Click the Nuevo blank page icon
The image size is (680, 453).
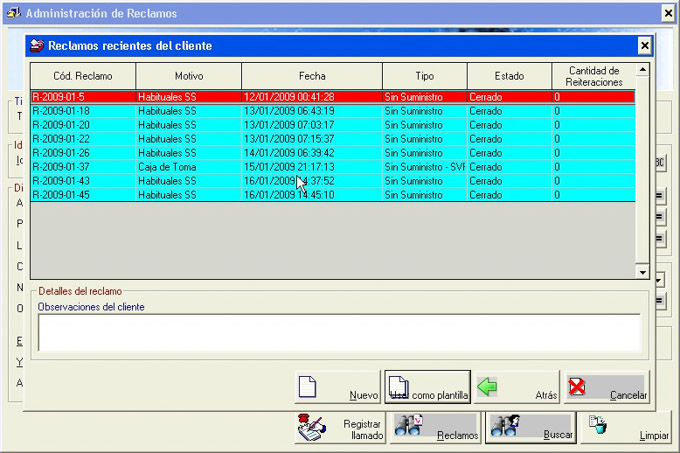point(307,386)
